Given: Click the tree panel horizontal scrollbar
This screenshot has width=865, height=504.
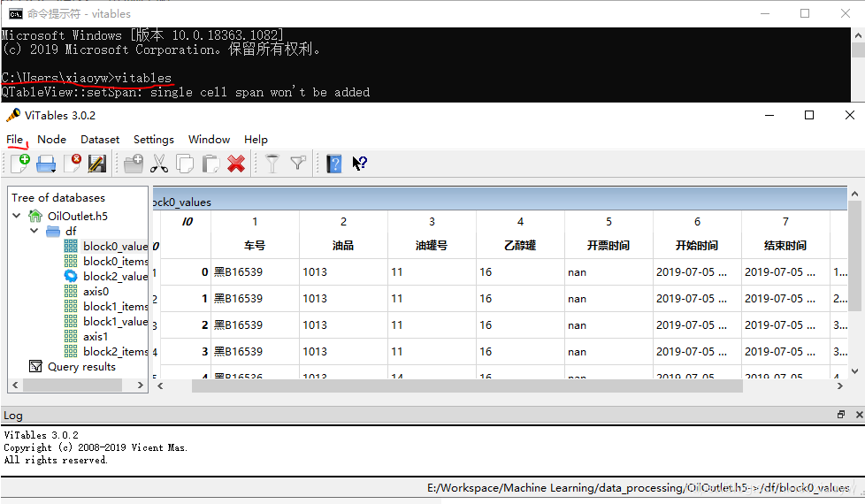Looking at the screenshot, I should click(73, 385).
